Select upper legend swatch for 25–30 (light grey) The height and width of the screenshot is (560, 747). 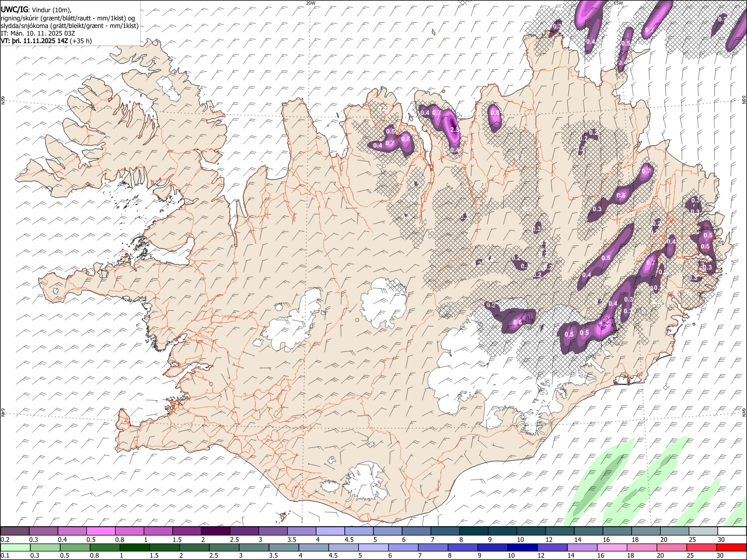click(x=704, y=531)
